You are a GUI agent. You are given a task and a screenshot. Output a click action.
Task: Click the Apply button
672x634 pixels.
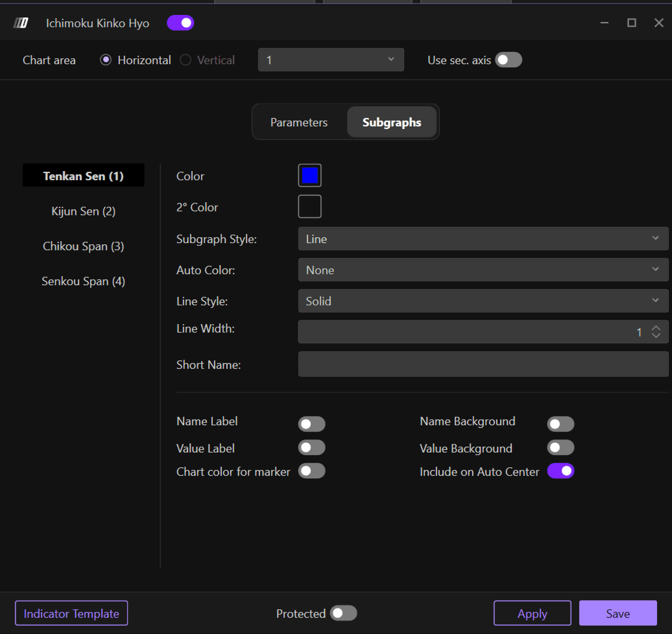532,613
